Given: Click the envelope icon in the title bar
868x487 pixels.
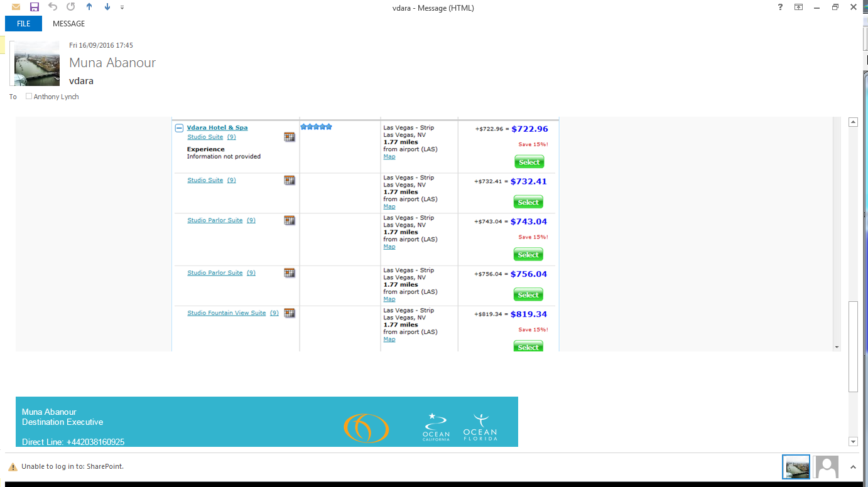Looking at the screenshot, I should pyautogui.click(x=16, y=7).
